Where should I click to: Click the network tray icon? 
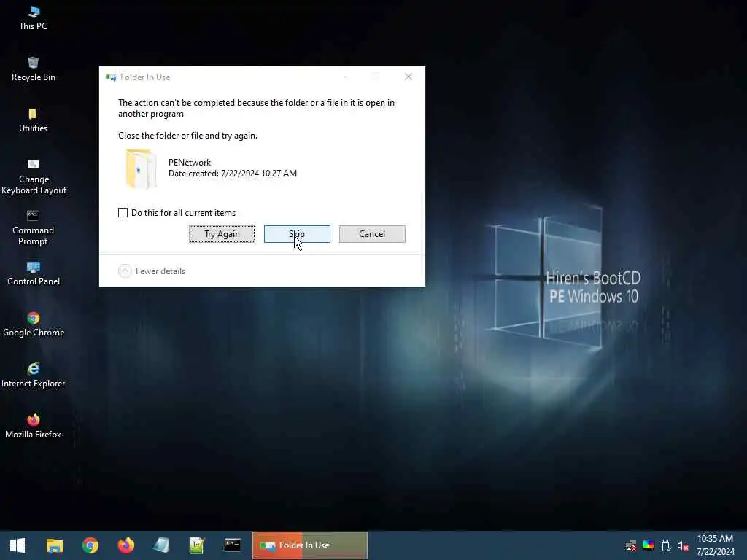pos(631,545)
